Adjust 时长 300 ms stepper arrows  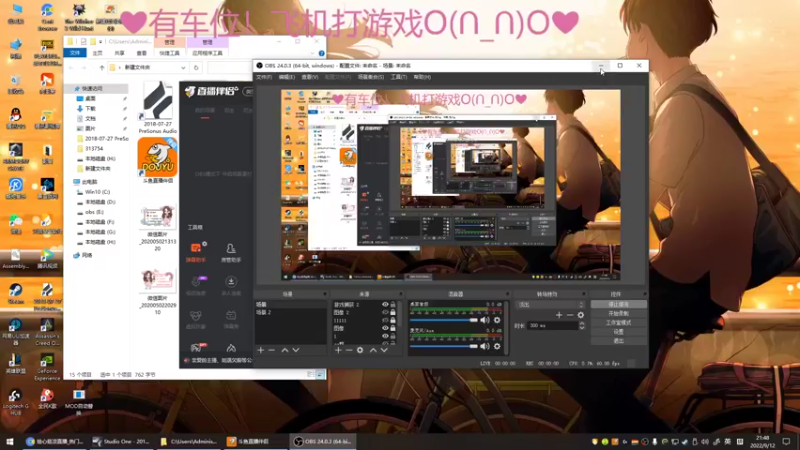click(582, 326)
